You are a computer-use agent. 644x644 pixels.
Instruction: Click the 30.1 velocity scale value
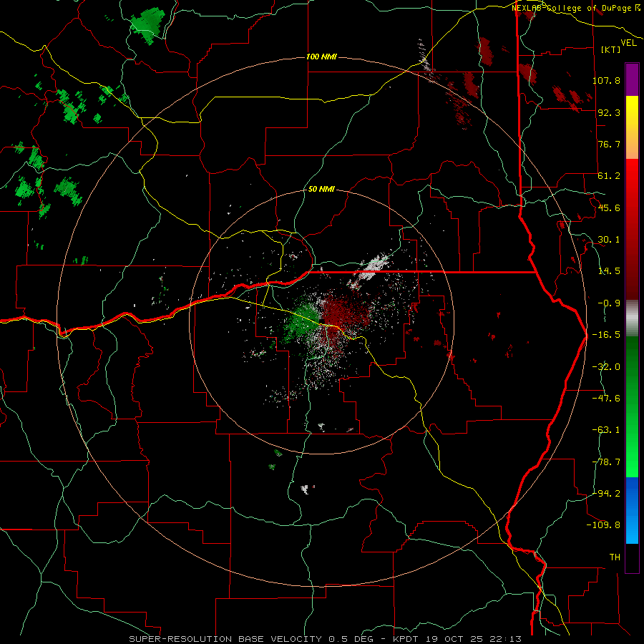pyautogui.click(x=609, y=240)
